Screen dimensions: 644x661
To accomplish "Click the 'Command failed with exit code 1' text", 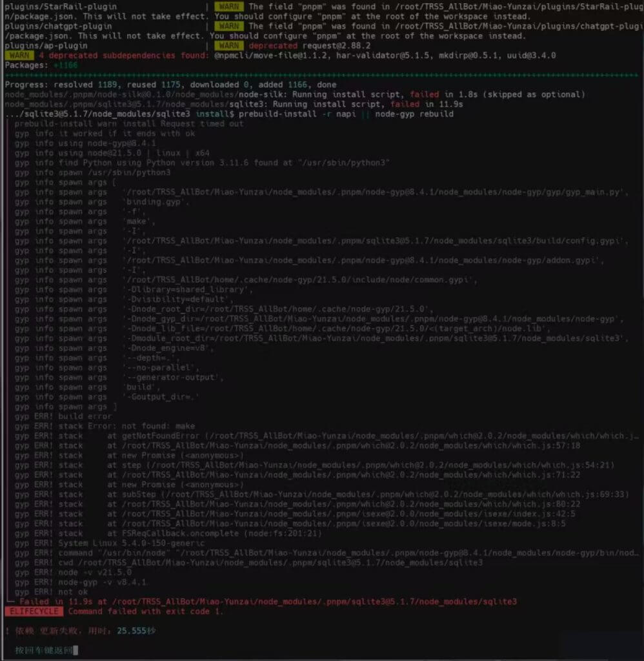I will pyautogui.click(x=145, y=611).
